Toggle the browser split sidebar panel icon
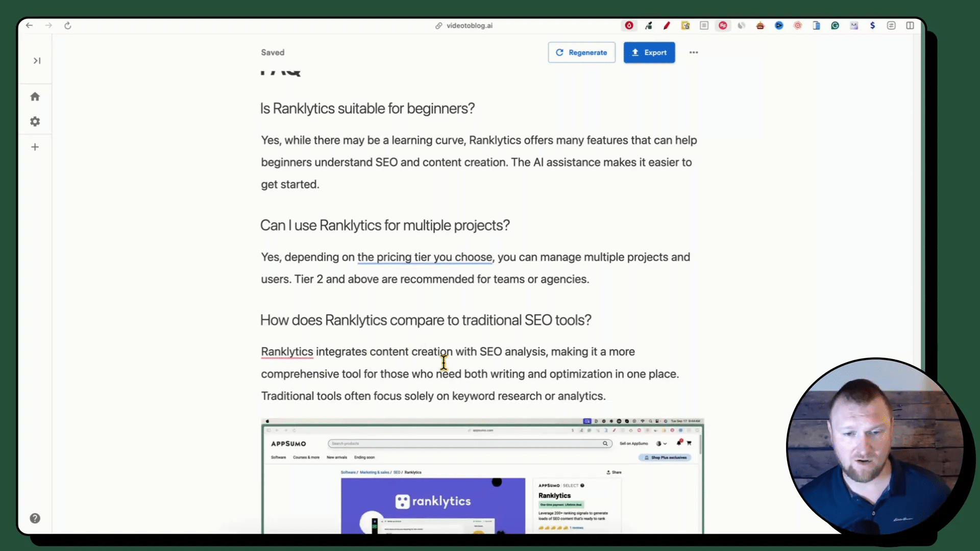980x551 pixels. point(910,26)
